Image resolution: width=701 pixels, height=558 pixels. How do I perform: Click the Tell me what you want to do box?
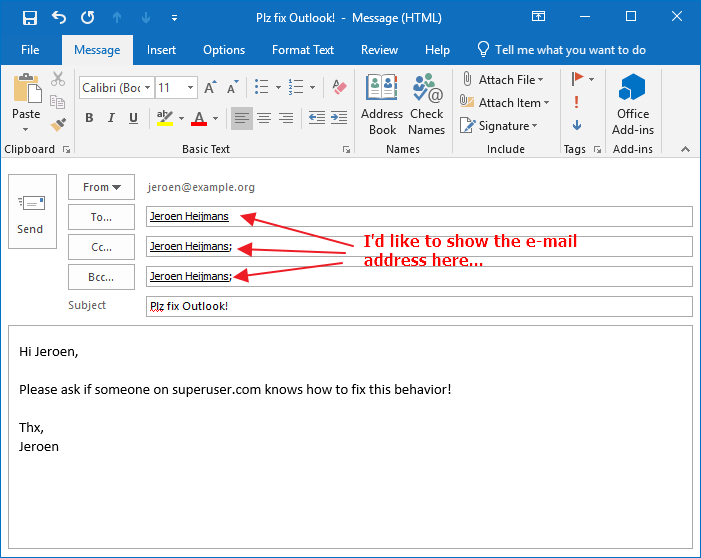562,50
